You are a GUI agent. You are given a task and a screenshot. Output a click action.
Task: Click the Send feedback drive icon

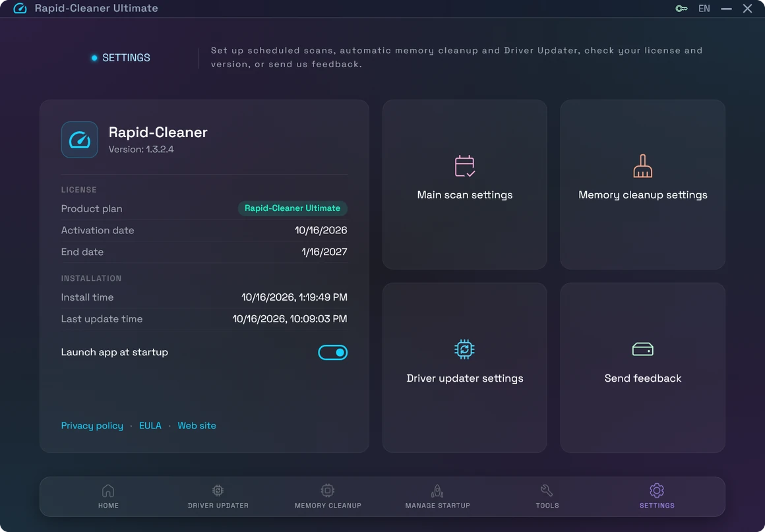(x=642, y=349)
